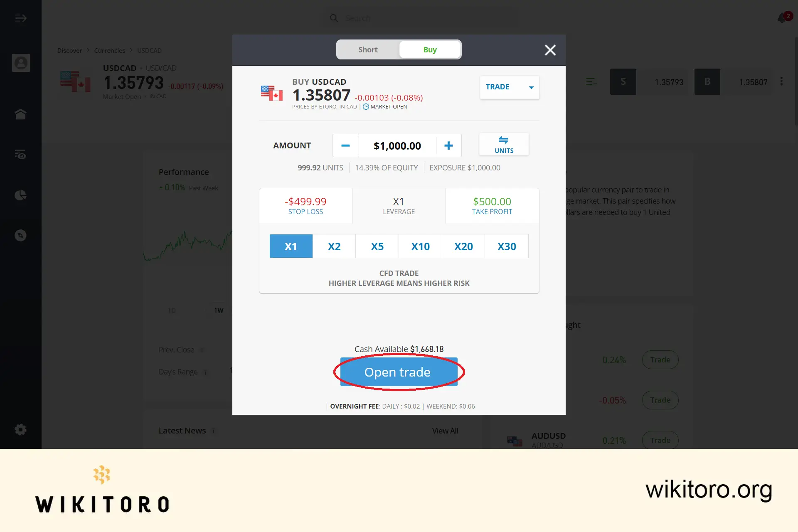798x532 pixels.
Task: Navigate back using browser back icon
Action: pyautogui.click(x=20, y=17)
